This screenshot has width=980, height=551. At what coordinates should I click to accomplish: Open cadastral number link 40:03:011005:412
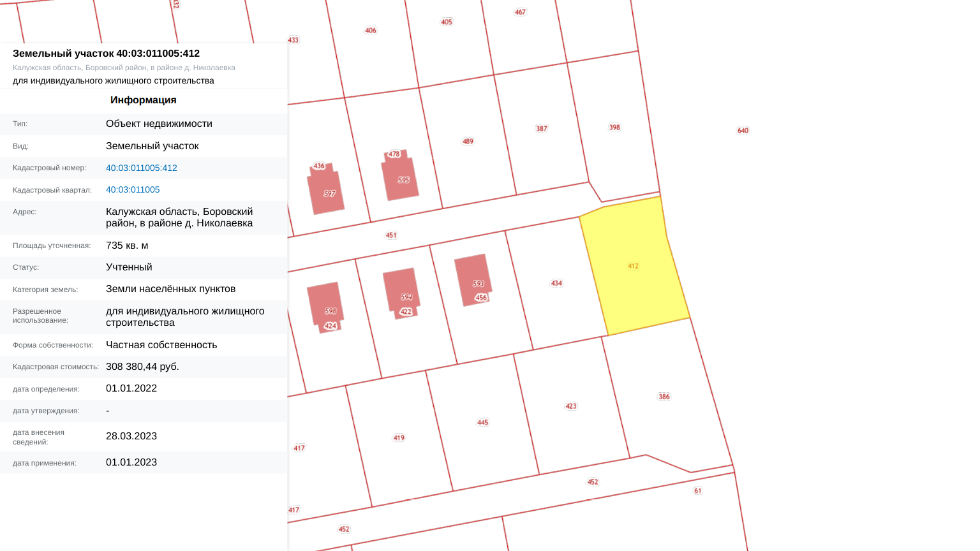pyautogui.click(x=141, y=168)
